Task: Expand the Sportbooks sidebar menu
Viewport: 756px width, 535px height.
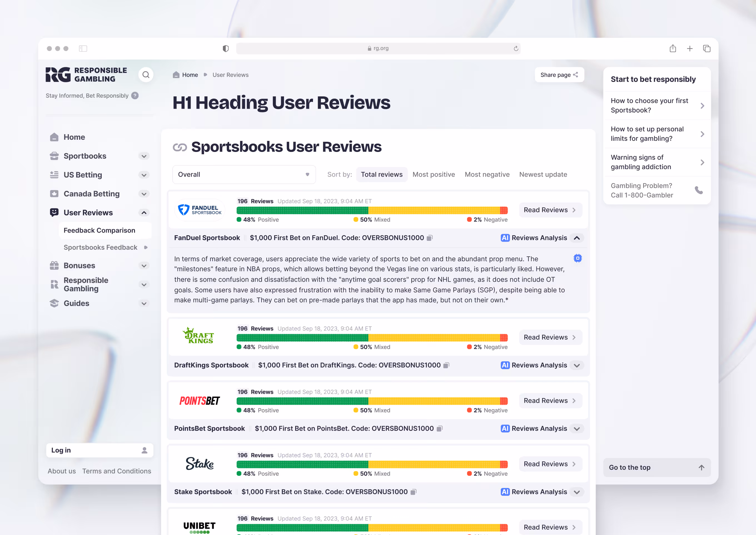Action: point(144,156)
